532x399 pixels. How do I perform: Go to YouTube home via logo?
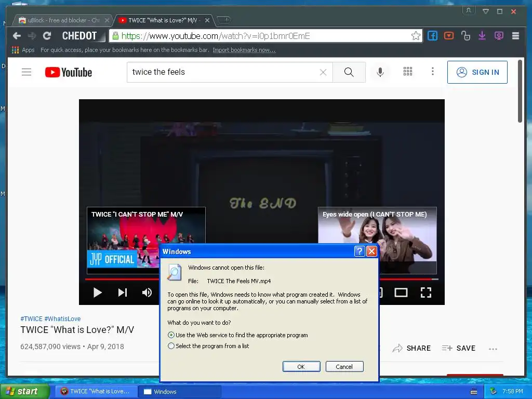click(x=69, y=72)
